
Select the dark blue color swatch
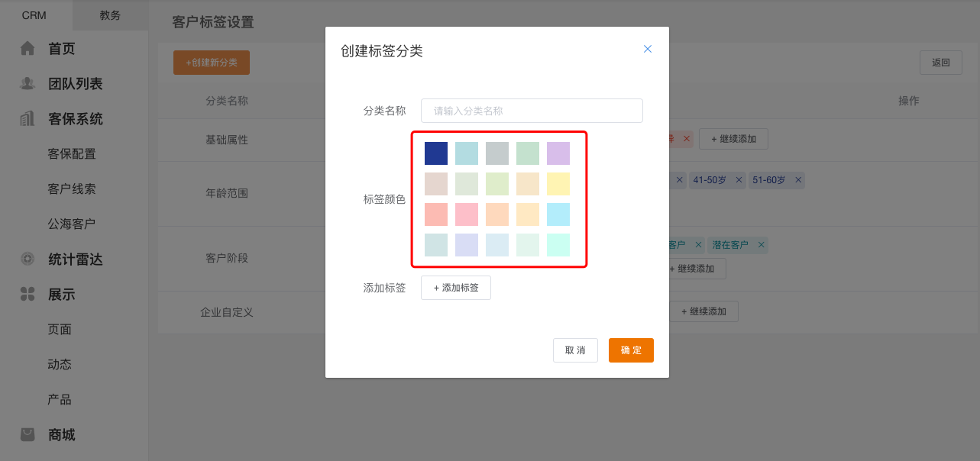pyautogui.click(x=436, y=153)
